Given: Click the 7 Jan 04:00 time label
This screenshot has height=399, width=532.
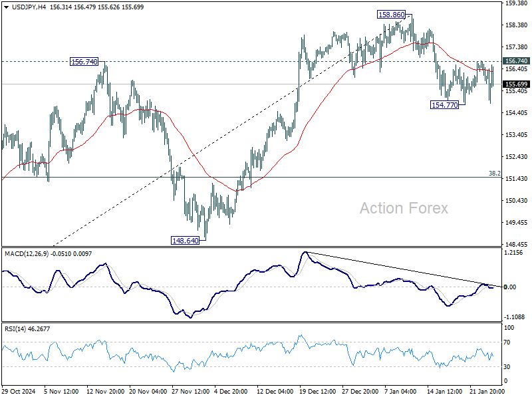Looking at the screenshot, I should click(400, 391).
